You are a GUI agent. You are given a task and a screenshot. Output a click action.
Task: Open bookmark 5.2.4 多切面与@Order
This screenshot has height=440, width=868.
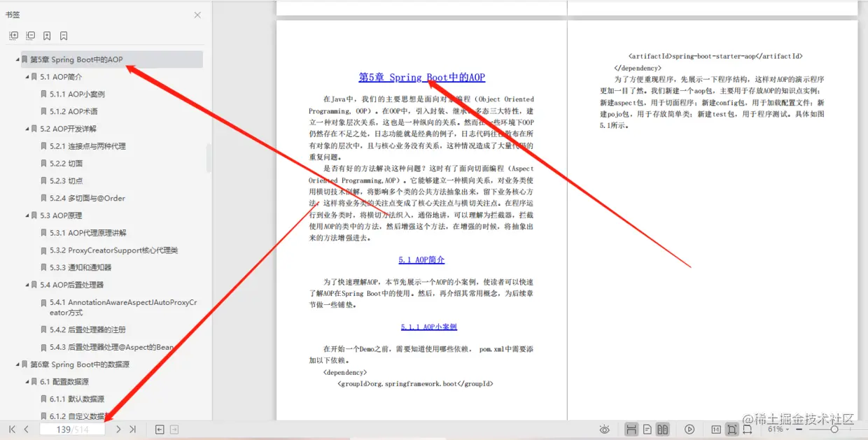click(87, 198)
